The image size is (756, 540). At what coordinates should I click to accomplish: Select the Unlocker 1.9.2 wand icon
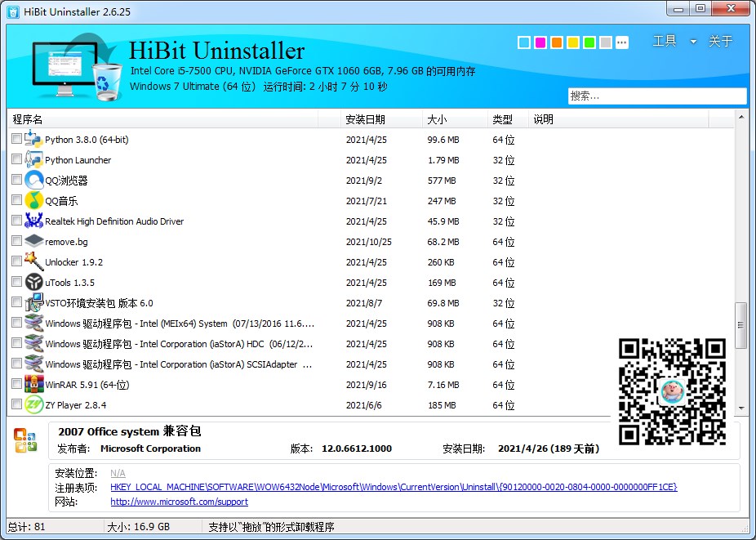point(33,261)
